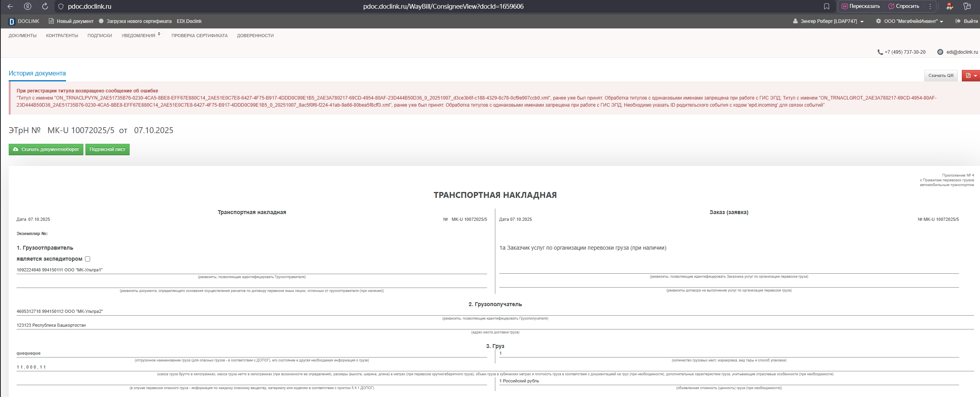Switch to the История документа tab
The image size is (980, 397).
(x=37, y=73)
